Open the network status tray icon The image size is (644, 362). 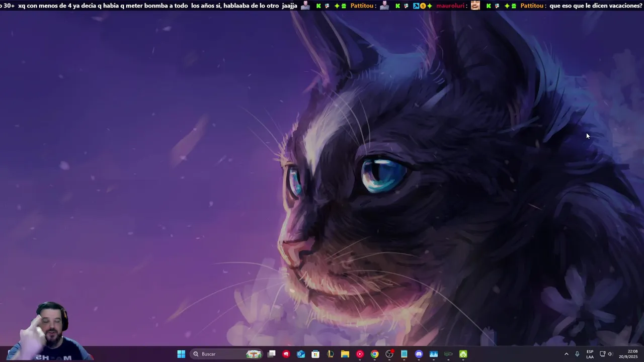click(602, 354)
